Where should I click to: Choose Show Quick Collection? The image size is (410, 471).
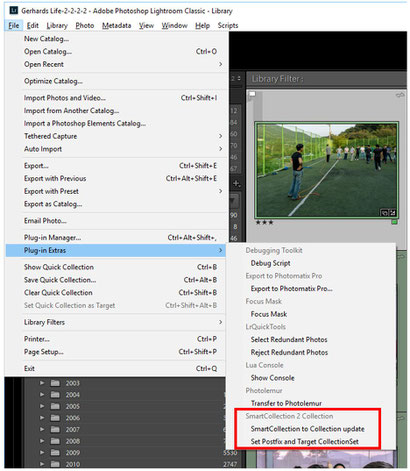[x=117, y=267]
